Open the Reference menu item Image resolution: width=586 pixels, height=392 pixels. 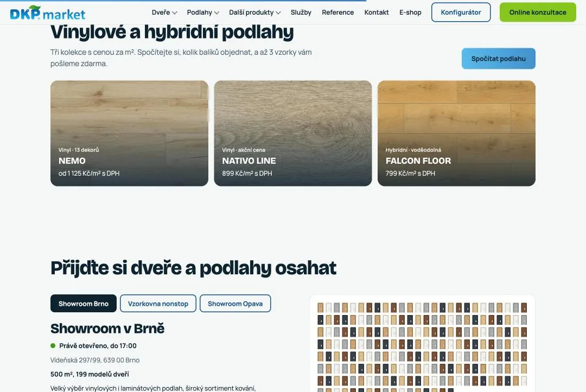click(x=338, y=12)
